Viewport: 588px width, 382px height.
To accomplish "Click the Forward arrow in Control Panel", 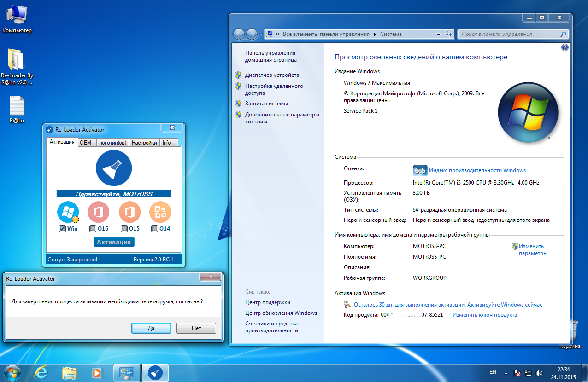I will (x=252, y=34).
